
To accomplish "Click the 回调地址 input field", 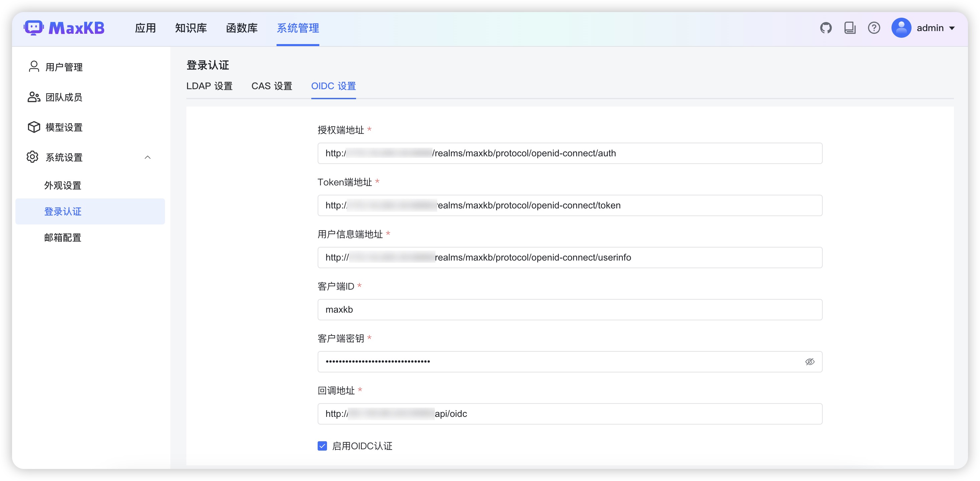I will tap(570, 414).
